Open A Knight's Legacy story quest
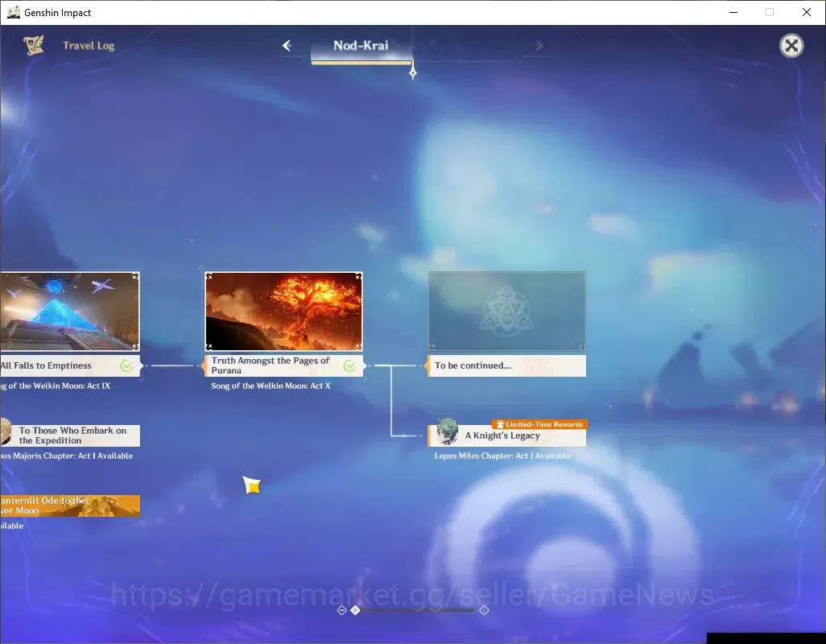The image size is (826, 644). (x=506, y=436)
